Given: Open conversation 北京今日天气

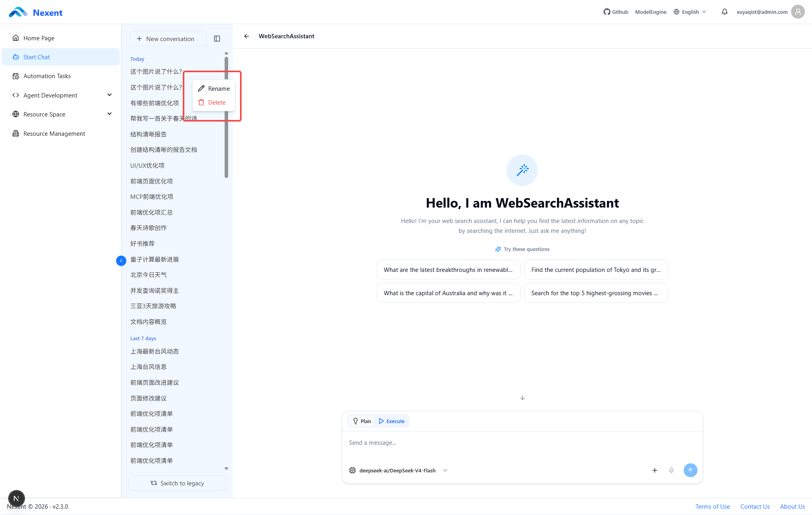Looking at the screenshot, I should click(x=148, y=275).
